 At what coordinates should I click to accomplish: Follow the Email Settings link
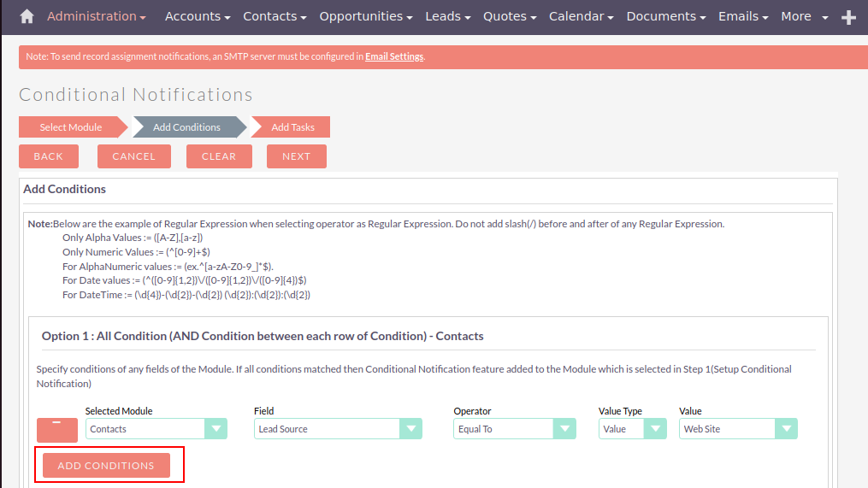pos(393,57)
